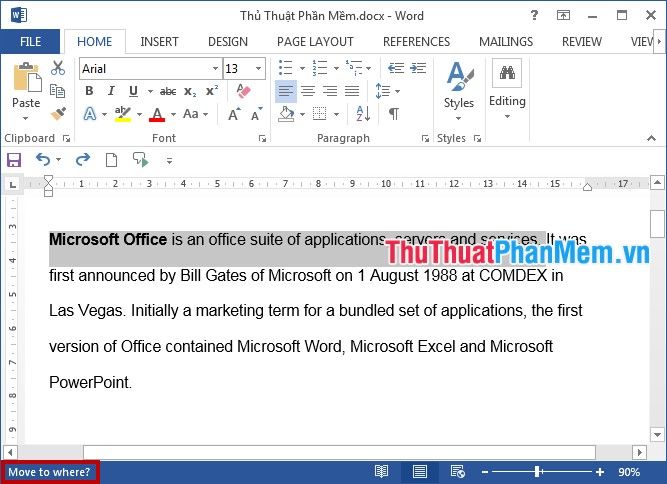
Task: Open the Change Case Aa dropdown
Action: click(x=195, y=114)
